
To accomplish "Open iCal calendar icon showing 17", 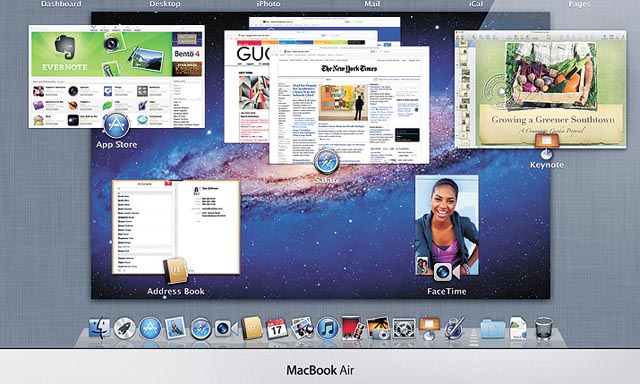I will [276, 329].
